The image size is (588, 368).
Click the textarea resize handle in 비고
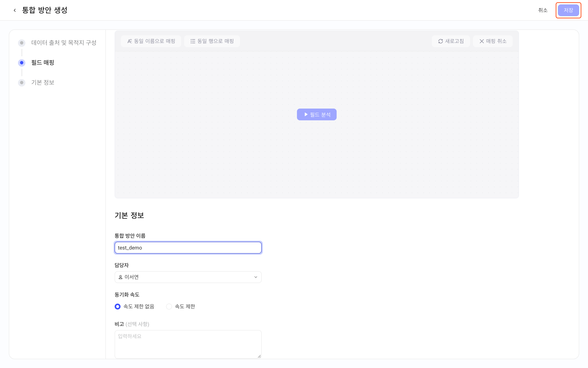(x=259, y=356)
